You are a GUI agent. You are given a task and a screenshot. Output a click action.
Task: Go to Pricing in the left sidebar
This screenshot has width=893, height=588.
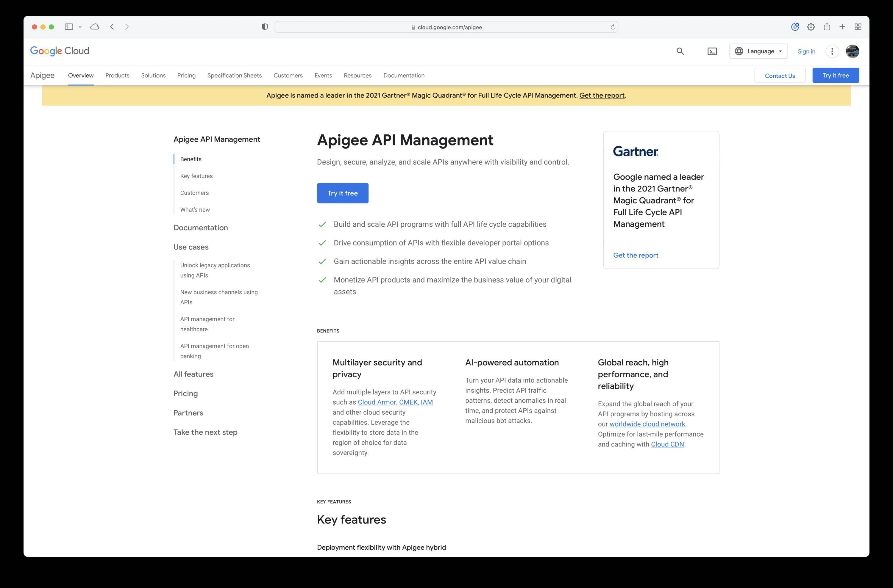tap(185, 394)
